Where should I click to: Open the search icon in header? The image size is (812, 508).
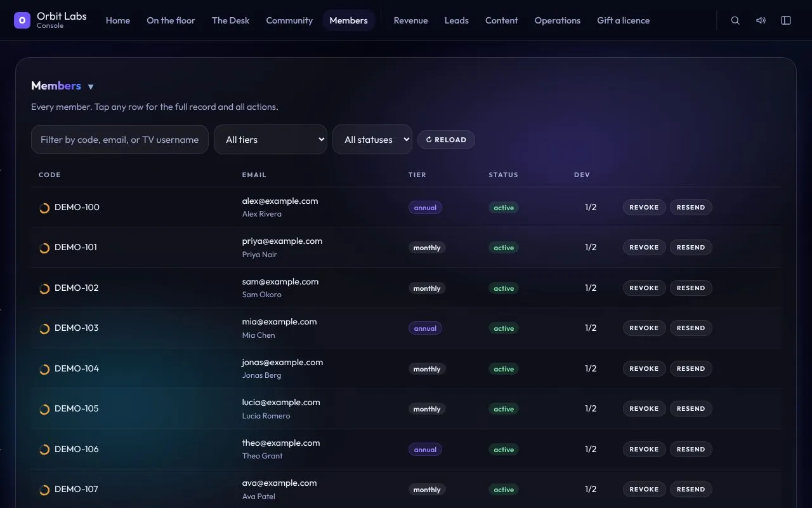(x=735, y=20)
